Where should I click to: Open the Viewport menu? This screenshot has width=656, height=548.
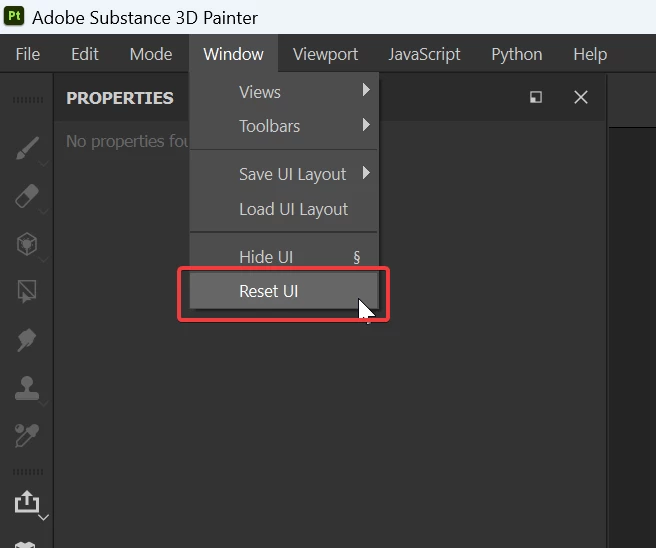[325, 54]
